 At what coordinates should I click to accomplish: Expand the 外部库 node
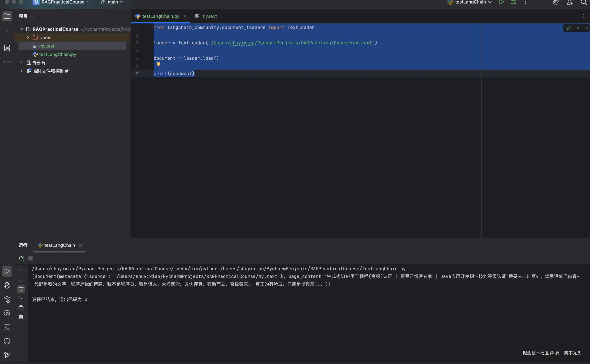[x=21, y=63]
